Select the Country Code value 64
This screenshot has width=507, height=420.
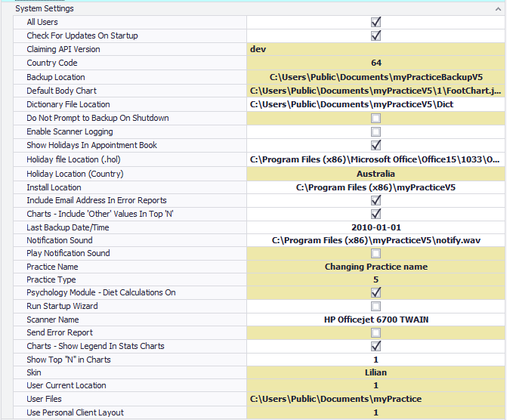[376, 63]
